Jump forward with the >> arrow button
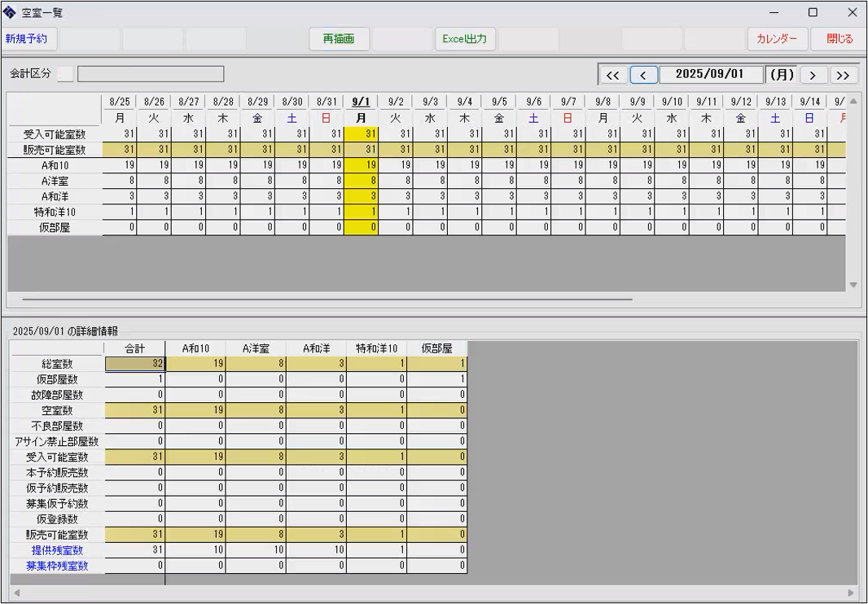The width and height of the screenshot is (868, 604). click(843, 75)
